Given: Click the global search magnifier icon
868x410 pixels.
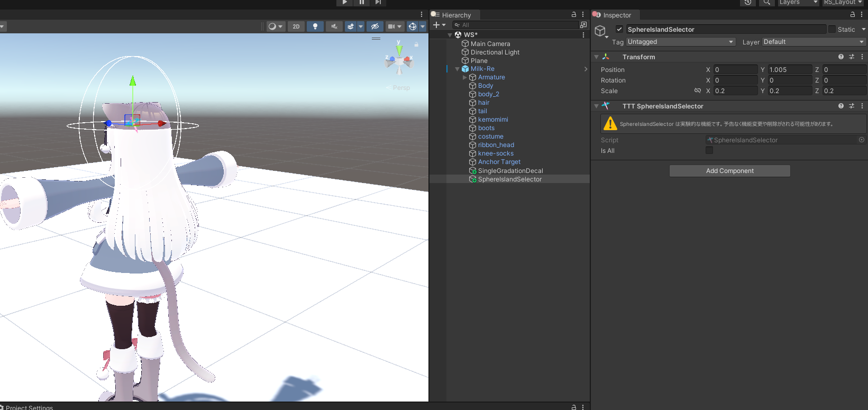Looking at the screenshot, I should [x=766, y=3].
